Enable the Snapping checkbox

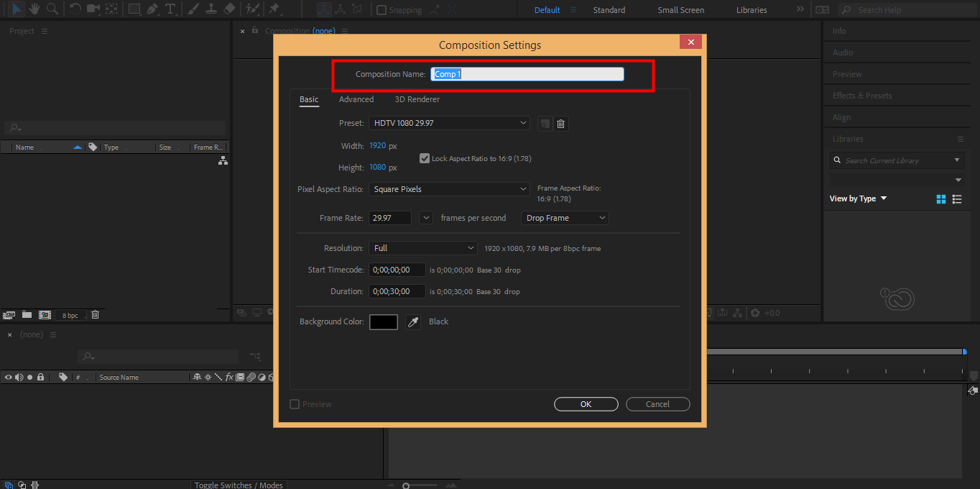382,10
